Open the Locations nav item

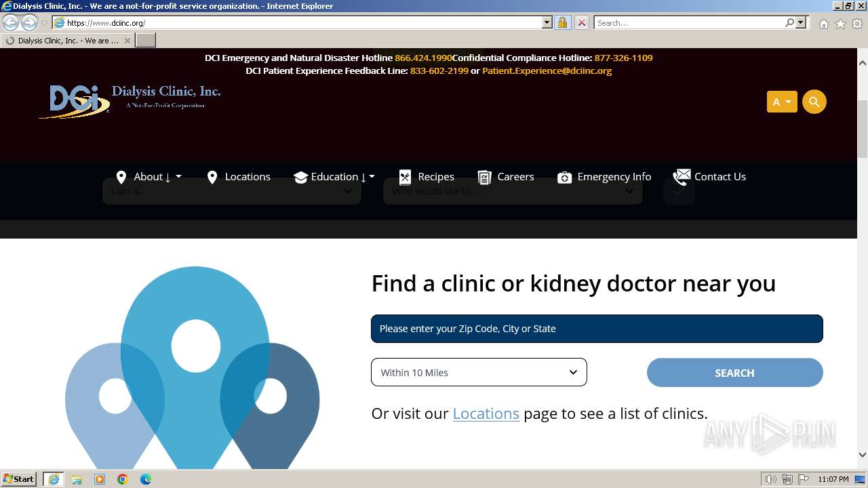(x=248, y=176)
